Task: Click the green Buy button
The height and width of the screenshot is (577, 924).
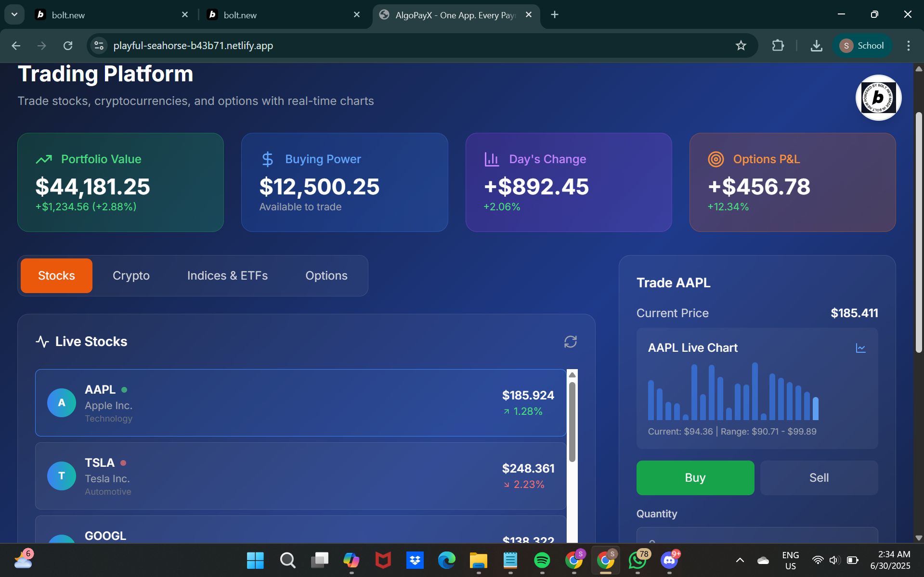Action: [x=695, y=478]
